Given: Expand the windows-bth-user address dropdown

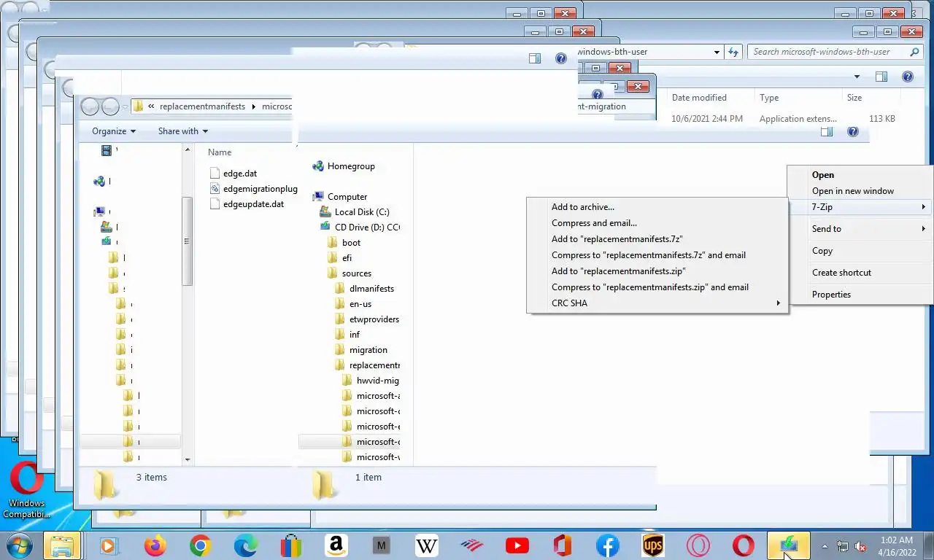Looking at the screenshot, I should coord(717,52).
